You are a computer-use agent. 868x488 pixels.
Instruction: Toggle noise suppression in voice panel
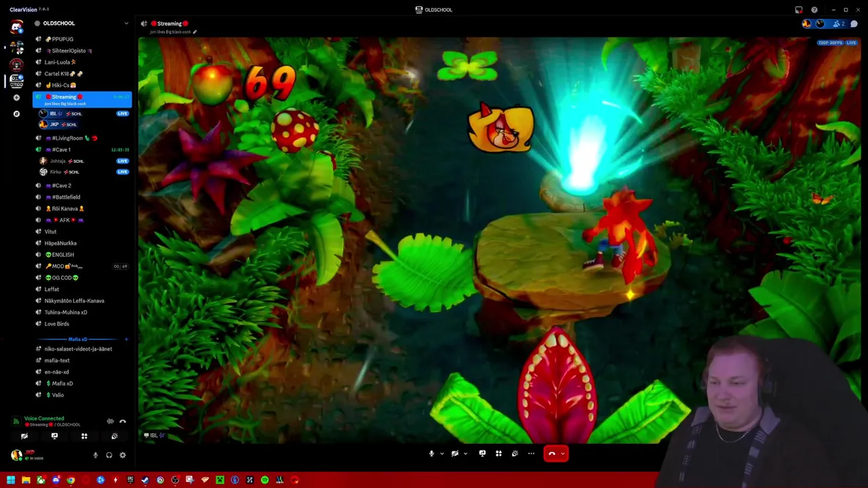coord(110,422)
